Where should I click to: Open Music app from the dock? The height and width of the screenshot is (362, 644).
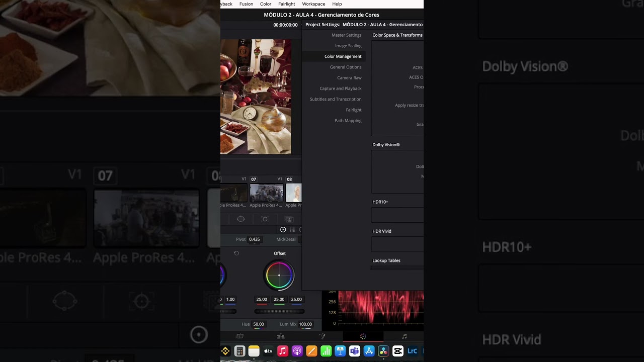tap(283, 351)
